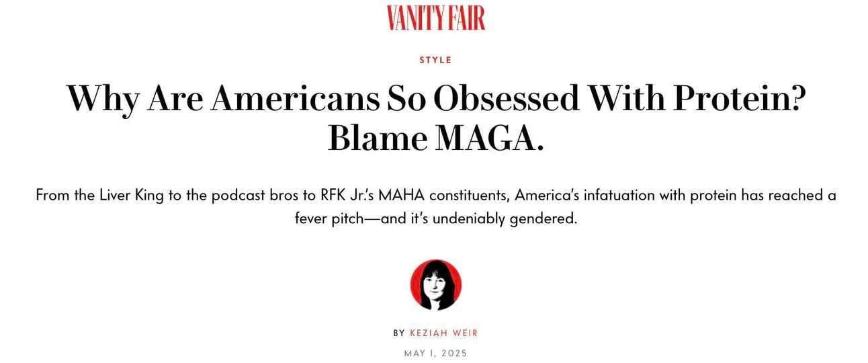Click "Blame MAGA." in the headline
The image size is (868, 363).
pos(435,138)
